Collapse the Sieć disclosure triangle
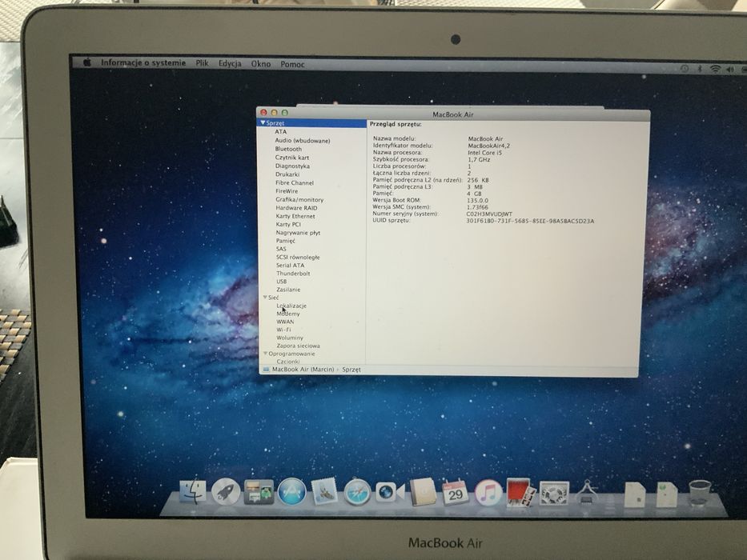This screenshot has width=747, height=560. pos(265,297)
